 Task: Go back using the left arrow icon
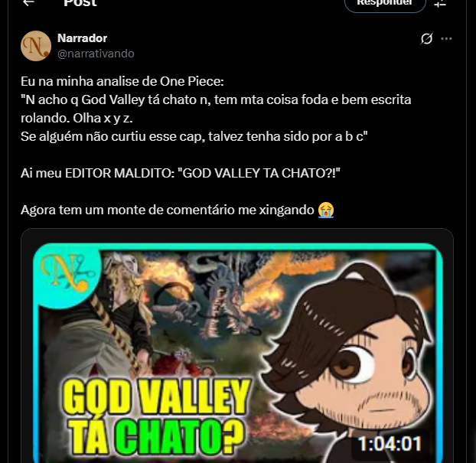point(28,3)
